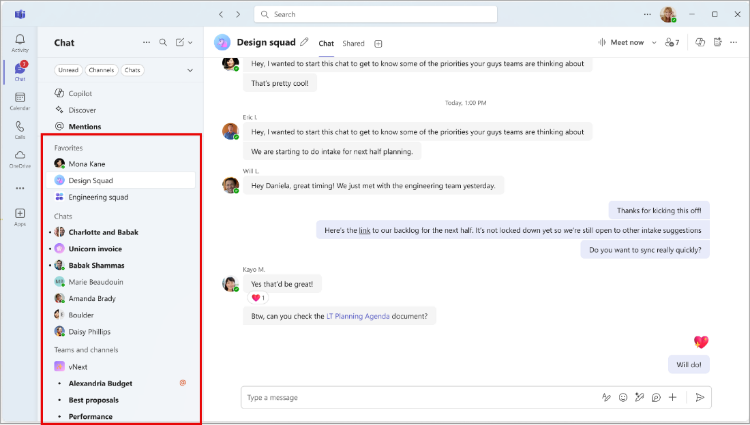This screenshot has height=425, width=750.
Task: Open the Unicorn invoice chat
Action: click(x=121, y=249)
